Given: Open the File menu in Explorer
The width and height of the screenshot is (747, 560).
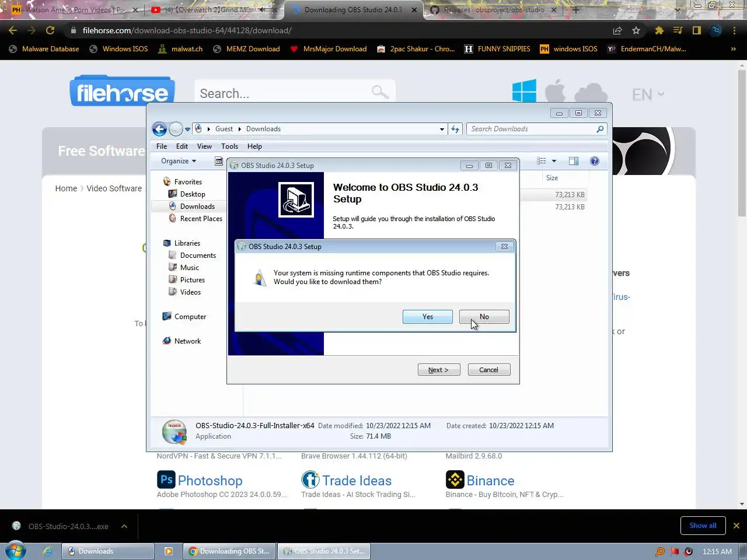Looking at the screenshot, I should point(162,146).
